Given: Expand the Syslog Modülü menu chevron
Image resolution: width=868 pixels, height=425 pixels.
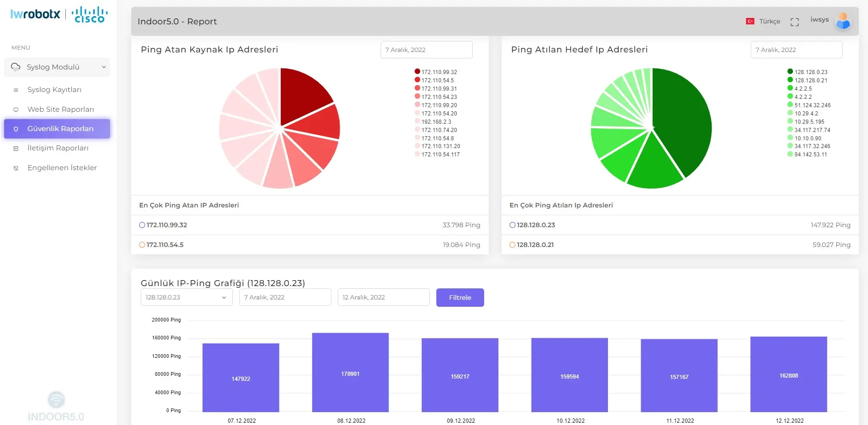Looking at the screenshot, I should [x=104, y=67].
